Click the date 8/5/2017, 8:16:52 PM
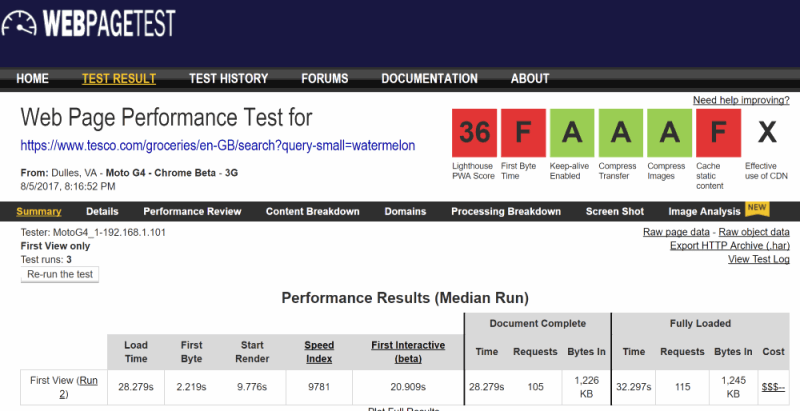 click(68, 187)
